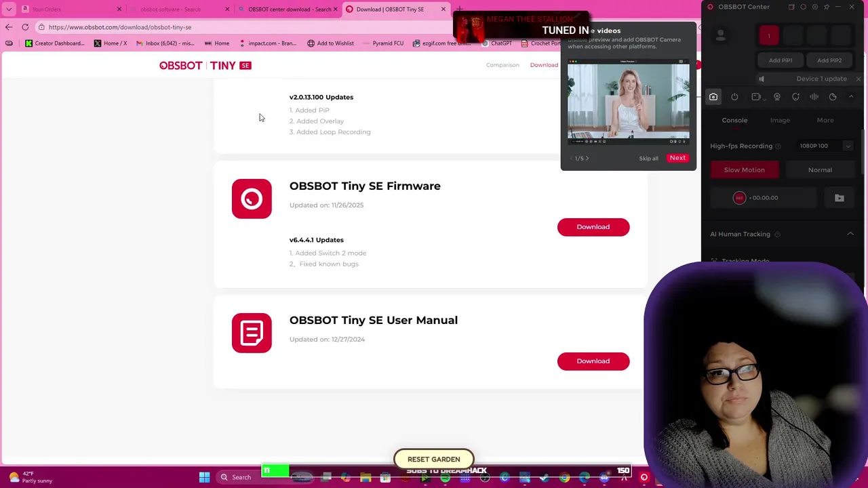Click the OBSBOT TINY SE logo
The height and width of the screenshot is (488, 868).
coord(205,66)
